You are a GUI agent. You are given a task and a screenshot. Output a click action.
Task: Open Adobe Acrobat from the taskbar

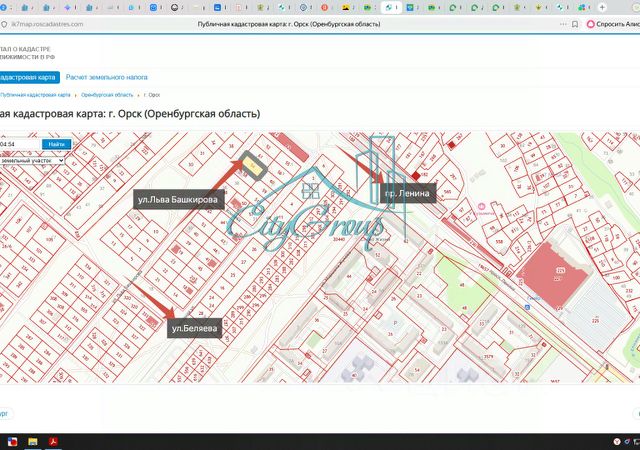point(53,442)
